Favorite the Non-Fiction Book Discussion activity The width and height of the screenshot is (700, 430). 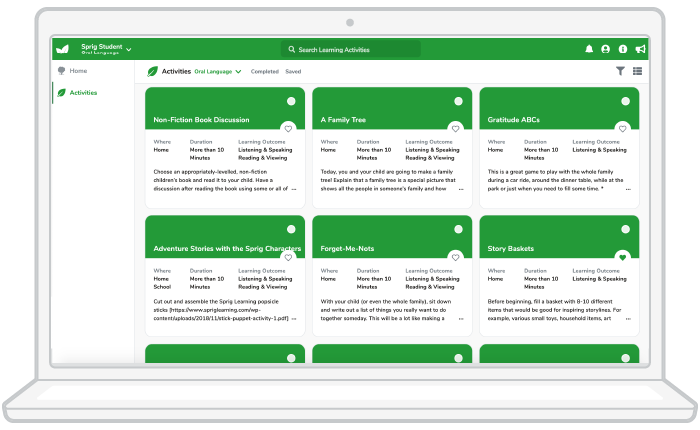(x=288, y=129)
